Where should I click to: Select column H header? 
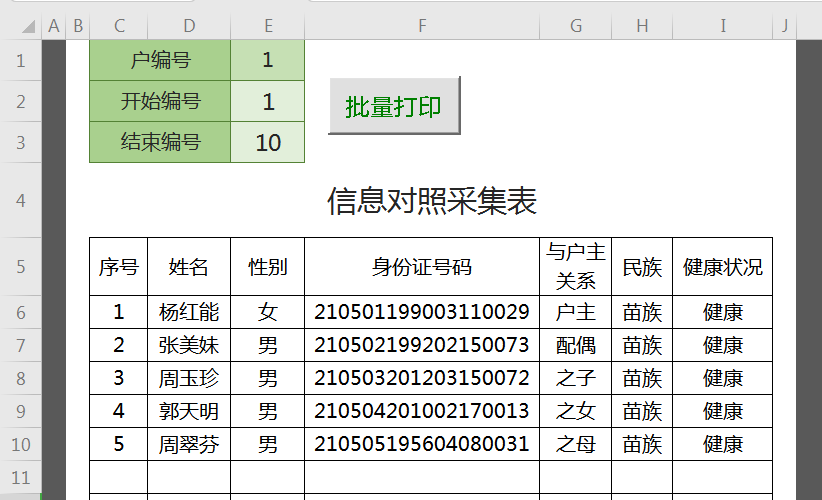tap(642, 26)
